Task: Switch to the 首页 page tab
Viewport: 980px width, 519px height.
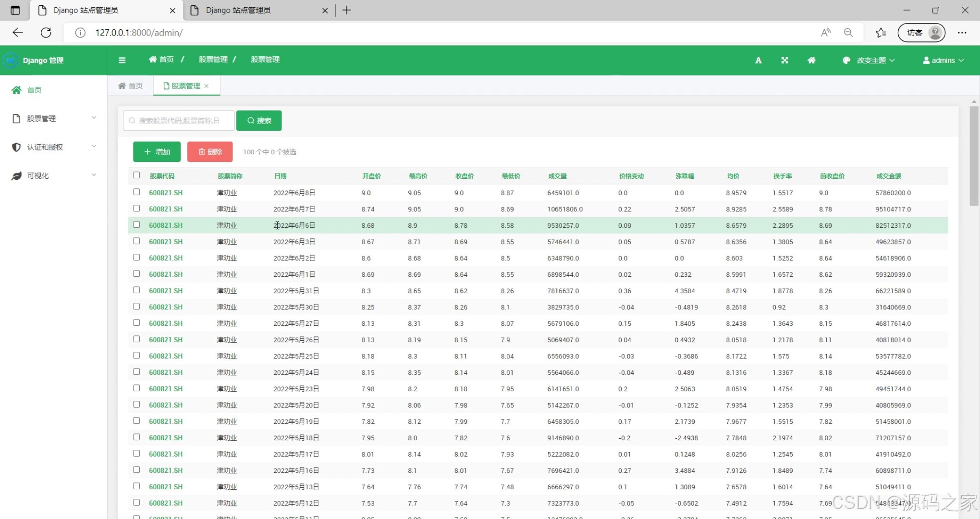Action: (x=131, y=86)
